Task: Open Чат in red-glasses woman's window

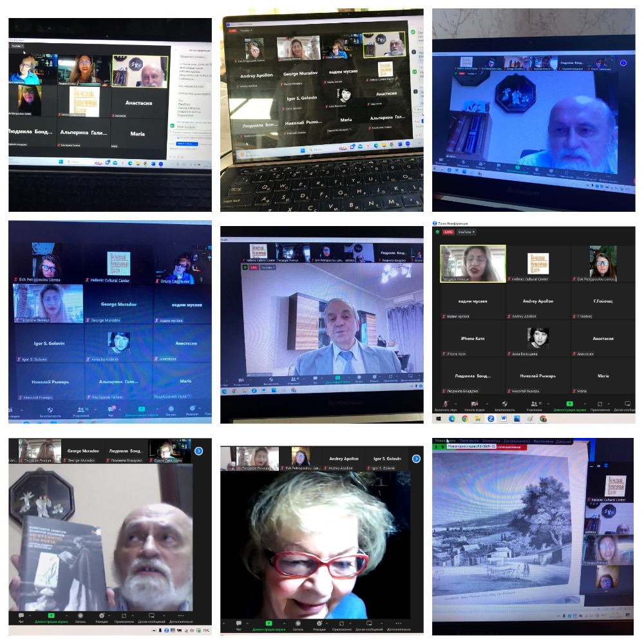Action: tap(239, 625)
